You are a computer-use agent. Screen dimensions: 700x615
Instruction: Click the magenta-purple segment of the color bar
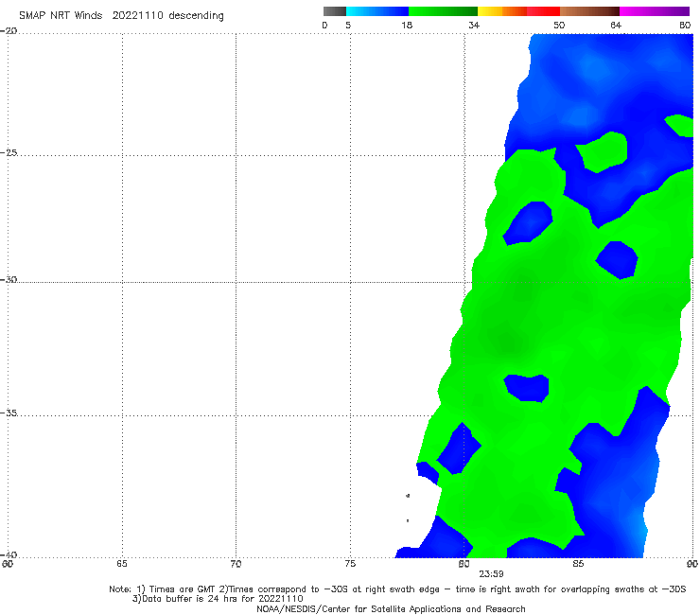point(655,11)
